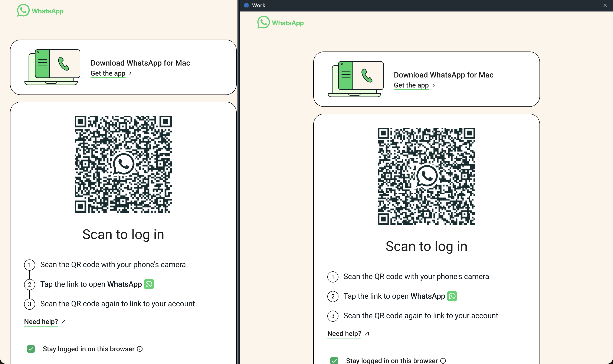Toggle Stay logged in checkbox in Work window
This screenshot has height=364, width=613.
334,360
